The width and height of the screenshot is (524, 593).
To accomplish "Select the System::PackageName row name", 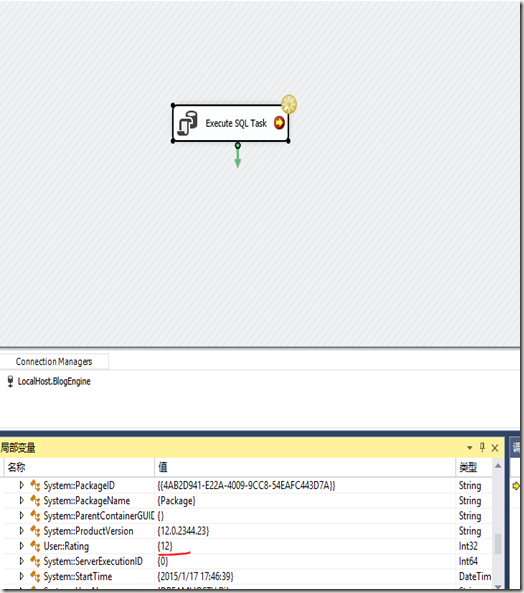I will (x=87, y=501).
